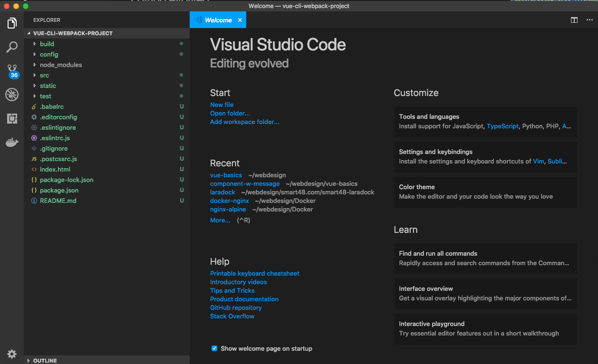Click the .eslintrc.js file icon
Viewport: 598px width, 364px height.
point(34,138)
